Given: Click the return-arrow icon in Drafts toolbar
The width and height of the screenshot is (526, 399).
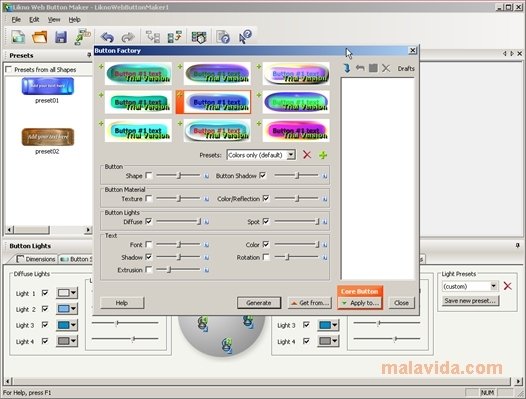Looking at the screenshot, I should (360, 68).
